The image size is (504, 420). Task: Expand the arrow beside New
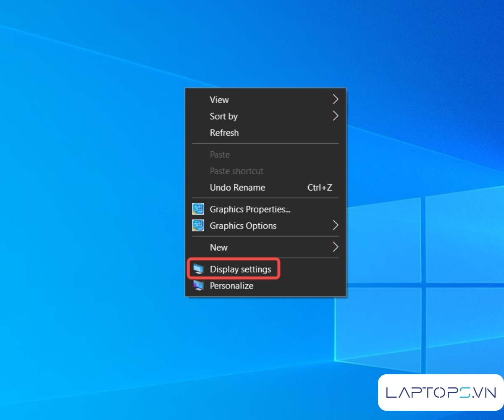(335, 247)
